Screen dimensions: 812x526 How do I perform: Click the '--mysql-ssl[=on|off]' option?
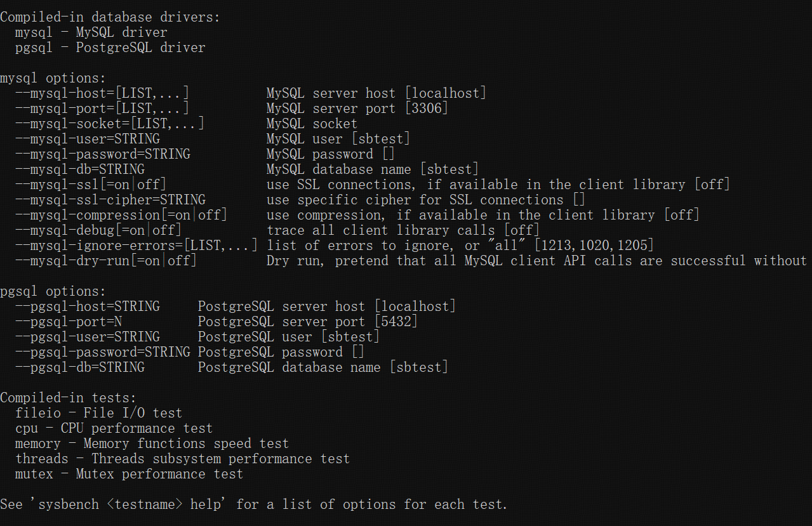pyautogui.click(x=91, y=185)
